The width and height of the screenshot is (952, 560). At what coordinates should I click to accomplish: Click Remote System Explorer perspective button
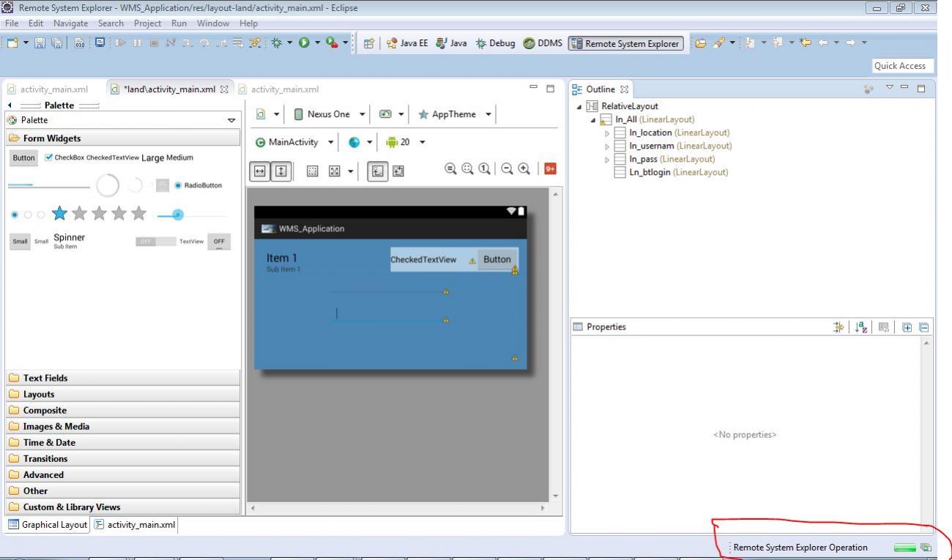coord(625,43)
